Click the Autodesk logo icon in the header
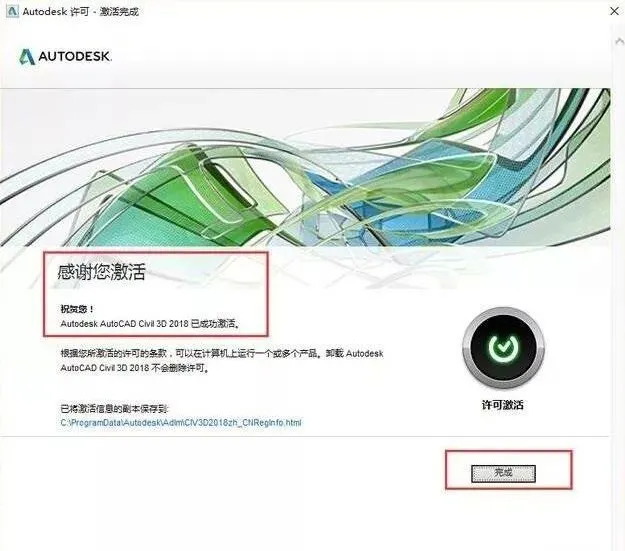Viewport: 625px width, 551px height. click(x=27, y=57)
